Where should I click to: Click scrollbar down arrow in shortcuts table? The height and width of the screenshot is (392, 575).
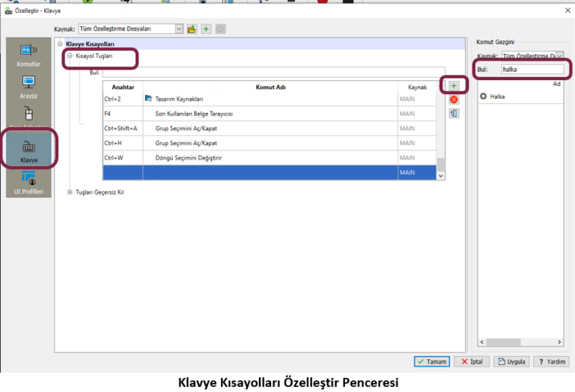441,175
